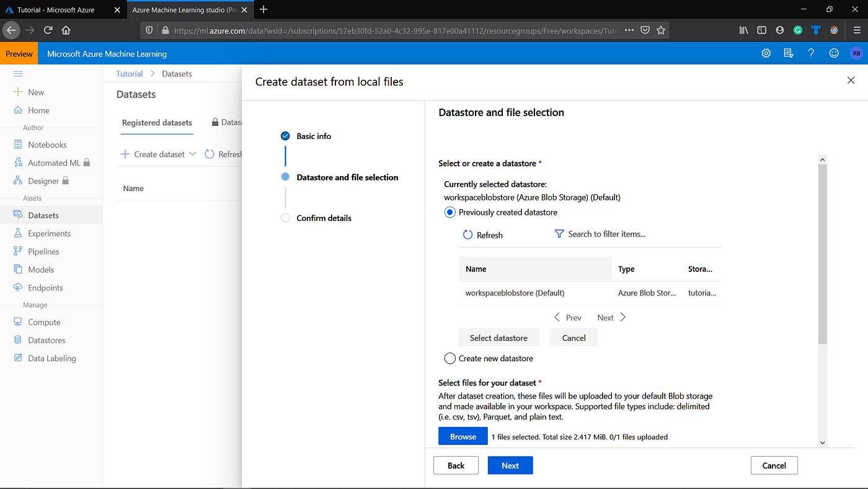Open the Firefox library icon
Image resolution: width=868 pixels, height=489 pixels.
pos(744,30)
